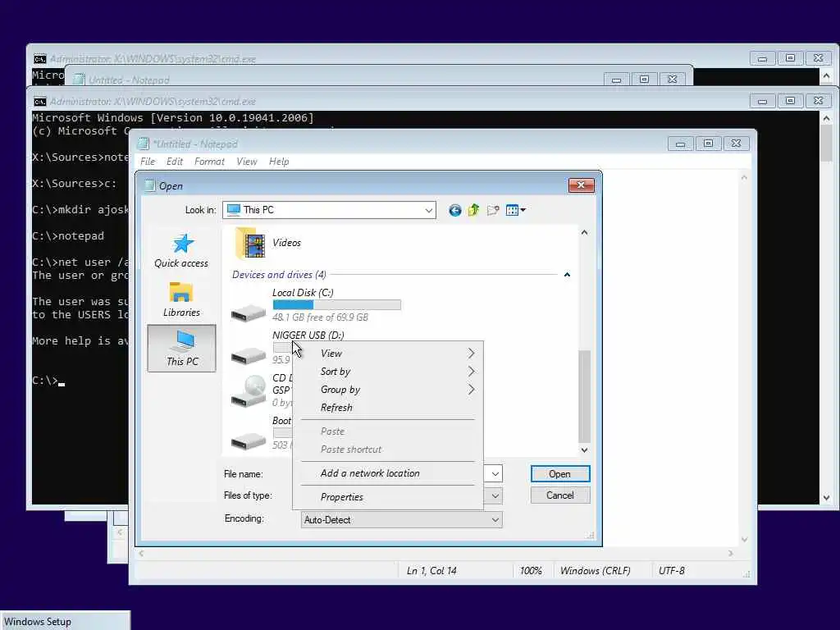Expand the Group by submenu arrow
This screenshot has width=840, height=630.
[x=471, y=390]
